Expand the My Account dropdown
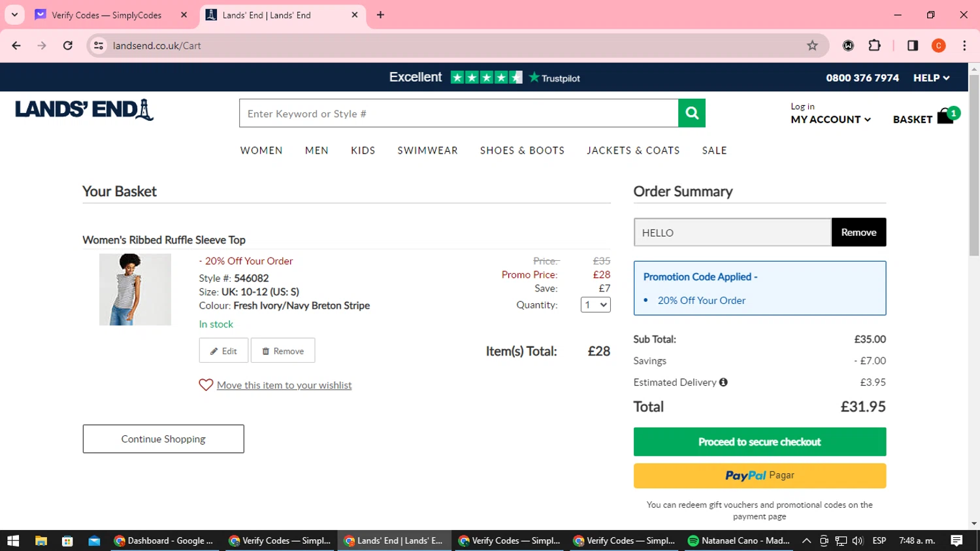980x551 pixels. [x=830, y=120]
